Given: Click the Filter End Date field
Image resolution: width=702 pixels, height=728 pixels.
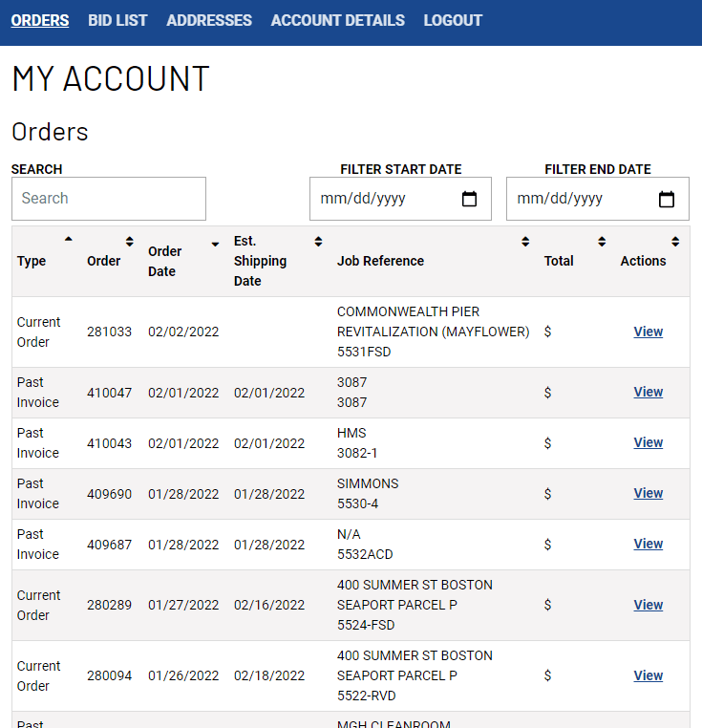Looking at the screenshot, I should (598, 199).
